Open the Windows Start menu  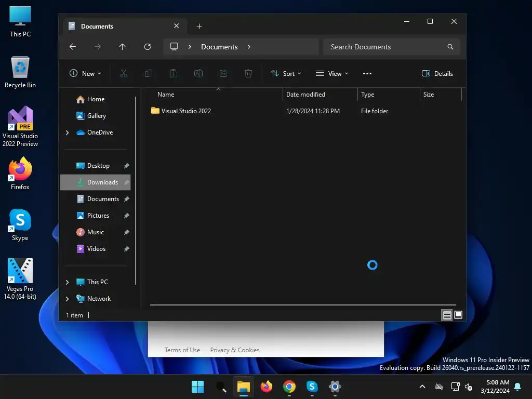[197, 387]
